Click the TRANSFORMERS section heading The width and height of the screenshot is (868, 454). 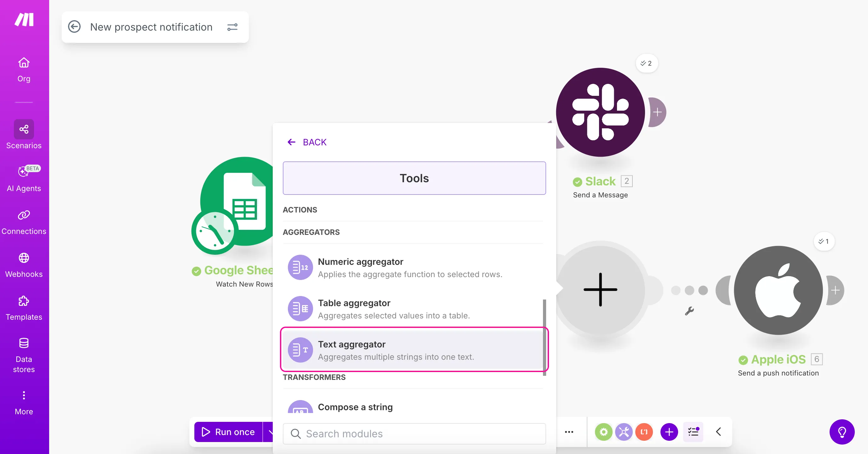(x=314, y=377)
